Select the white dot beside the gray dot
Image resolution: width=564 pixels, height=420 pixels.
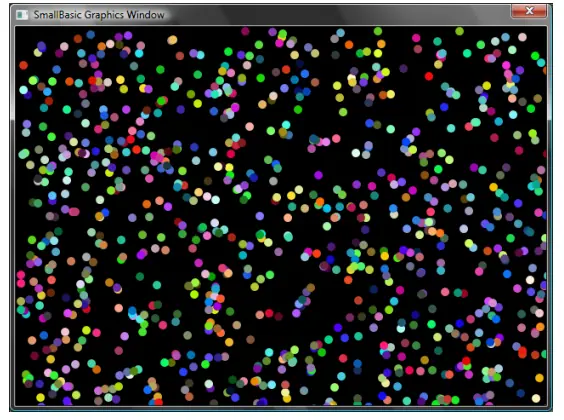(x=356, y=153)
